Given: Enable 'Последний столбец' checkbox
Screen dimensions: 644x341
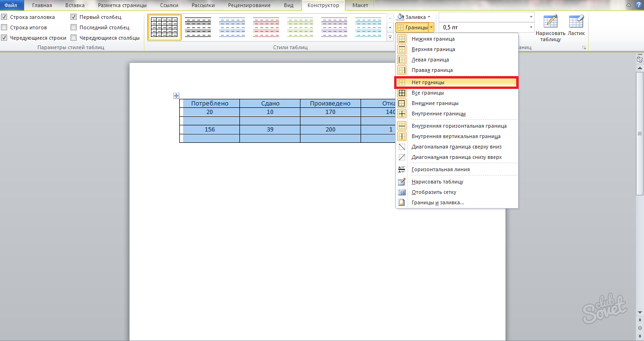Looking at the screenshot, I should click(74, 27).
